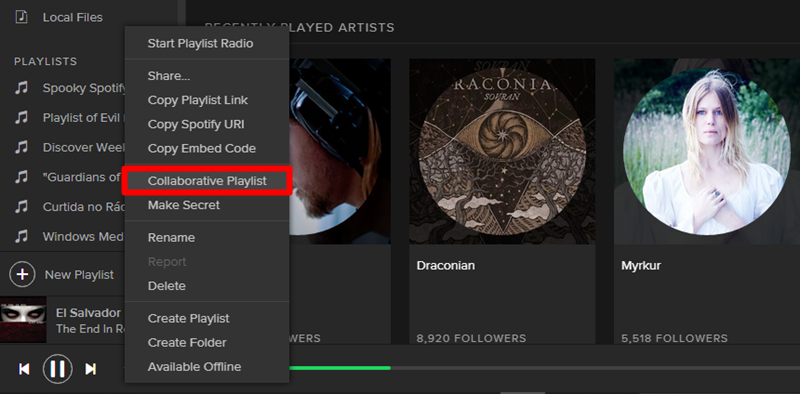Click the now playing album cover thumbnail
The width and height of the screenshot is (800, 394).
23,319
